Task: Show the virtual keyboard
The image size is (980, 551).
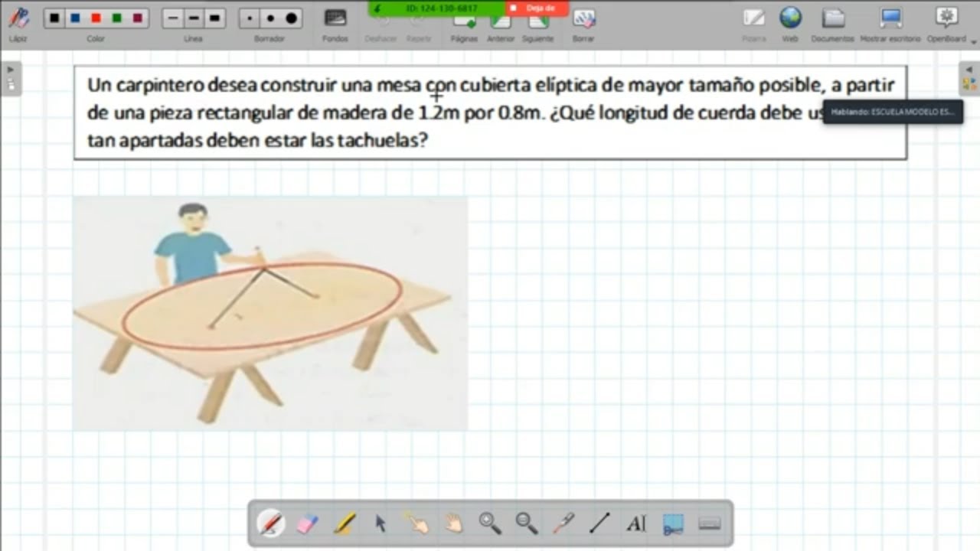Action: [710, 523]
